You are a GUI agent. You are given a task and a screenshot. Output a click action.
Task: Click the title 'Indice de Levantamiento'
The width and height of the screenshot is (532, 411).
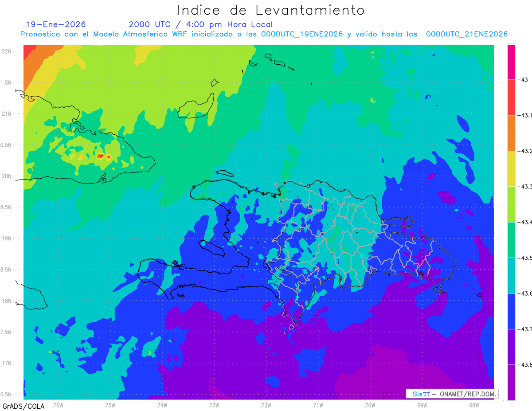coord(271,10)
